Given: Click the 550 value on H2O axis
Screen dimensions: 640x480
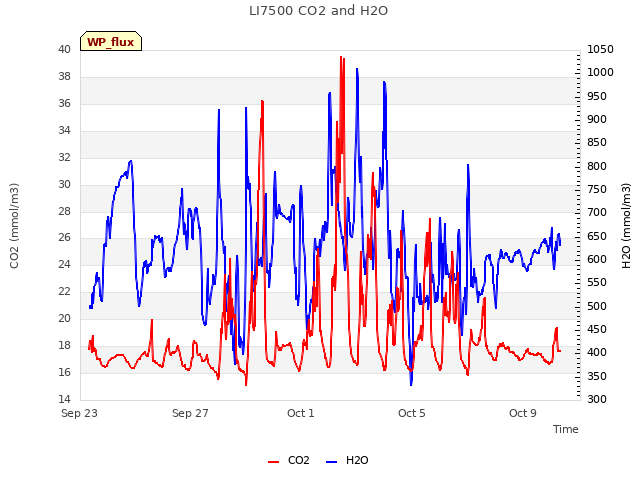Looking at the screenshot, I should click(597, 282).
